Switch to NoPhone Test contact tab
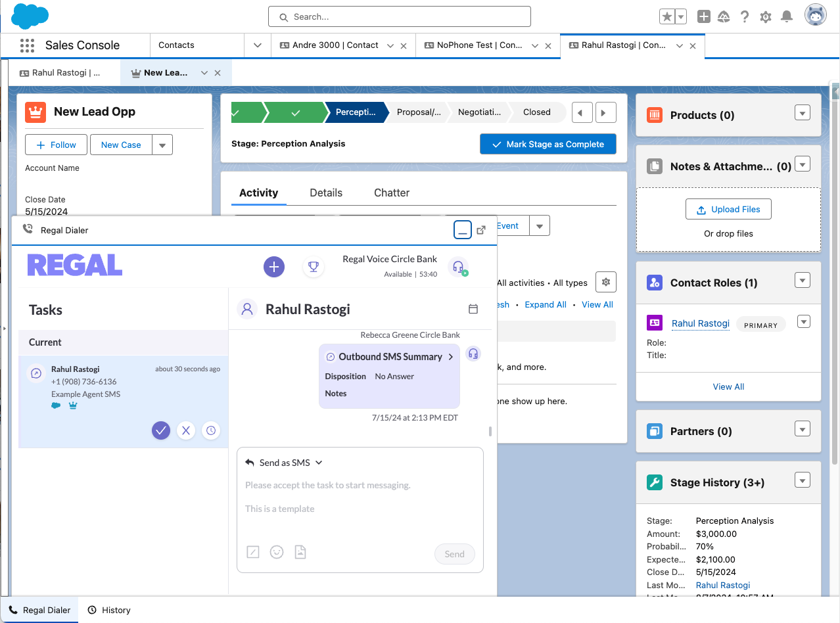The height and width of the screenshot is (623, 840). (479, 45)
